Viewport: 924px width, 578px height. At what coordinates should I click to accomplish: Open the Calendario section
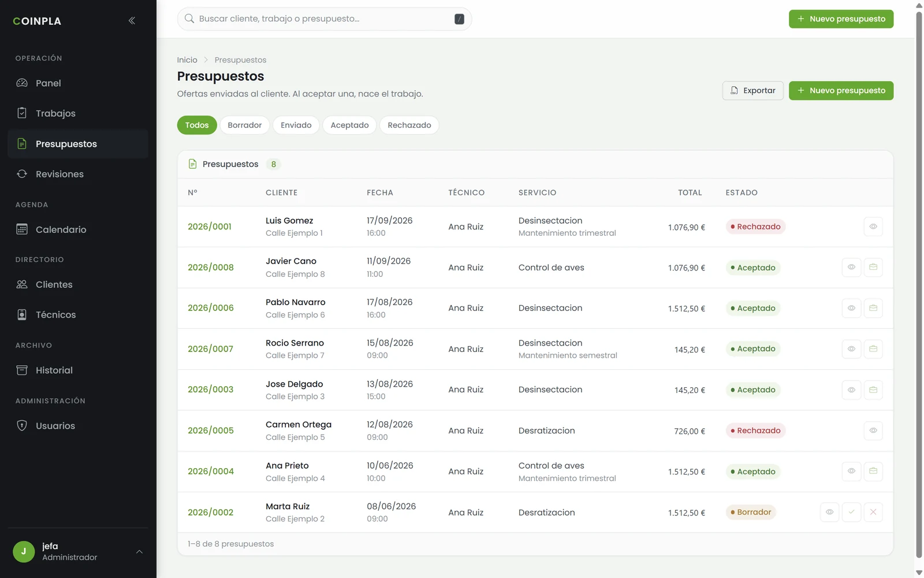pos(78,229)
